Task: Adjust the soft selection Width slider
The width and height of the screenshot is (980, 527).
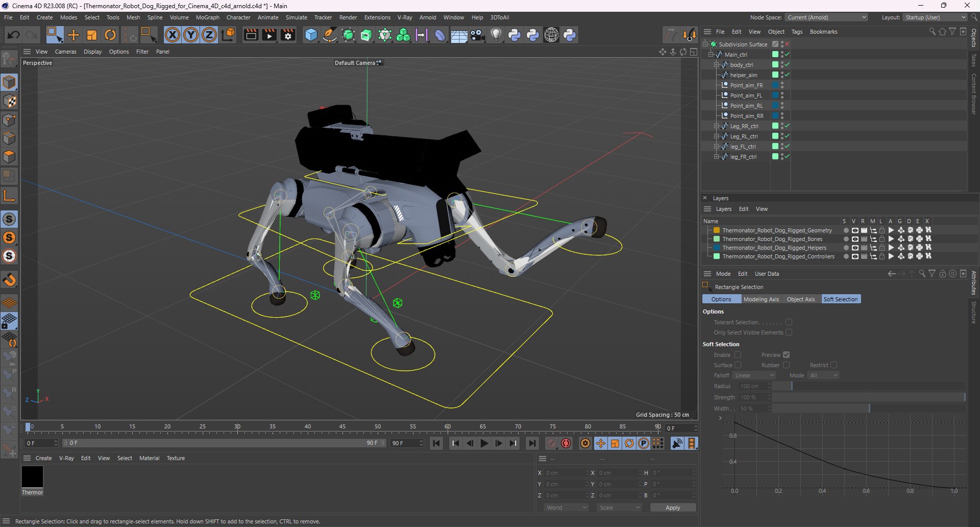Action: (869, 409)
